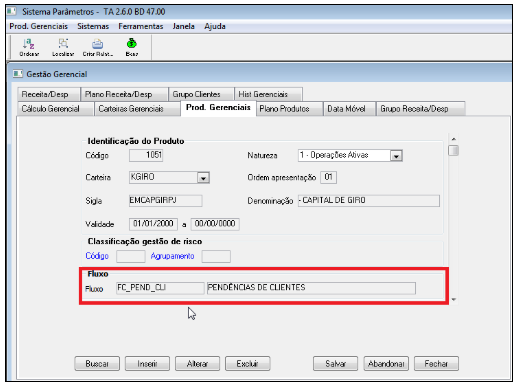Click the Gestão Gerencial window icon
Image resolution: width=517 pixels, height=387 pixels.
[x=18, y=74]
